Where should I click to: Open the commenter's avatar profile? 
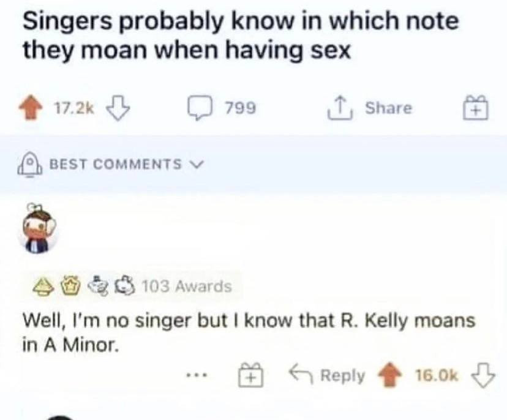pyautogui.click(x=42, y=228)
